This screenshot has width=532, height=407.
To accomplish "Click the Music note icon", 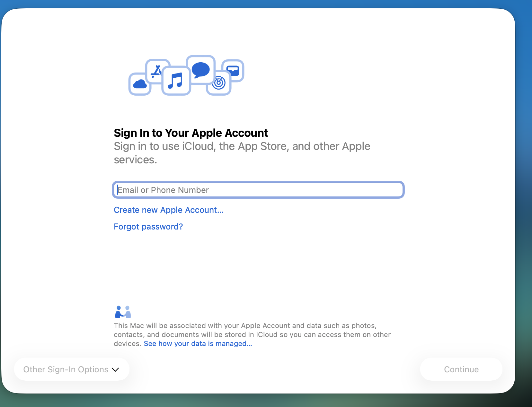I will click(x=176, y=81).
